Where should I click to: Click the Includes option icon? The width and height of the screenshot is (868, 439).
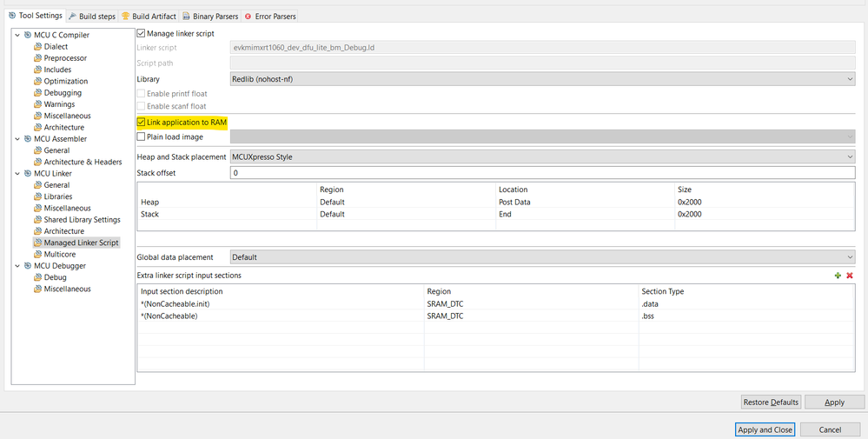pos(37,70)
